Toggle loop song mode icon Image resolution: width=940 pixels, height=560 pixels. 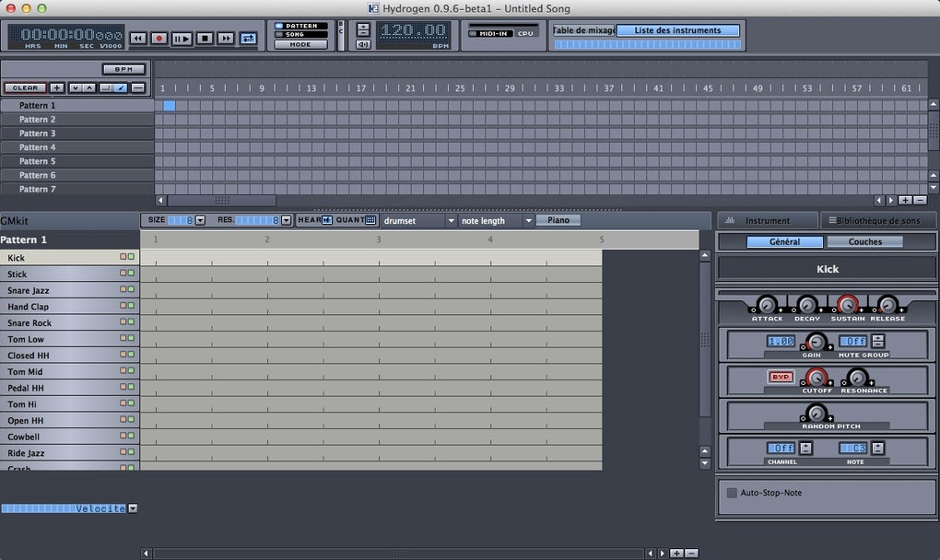pyautogui.click(x=248, y=39)
